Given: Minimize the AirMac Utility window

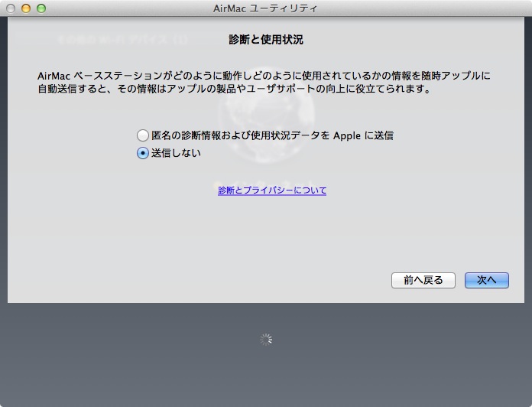Looking at the screenshot, I should pyautogui.click(x=26, y=8).
